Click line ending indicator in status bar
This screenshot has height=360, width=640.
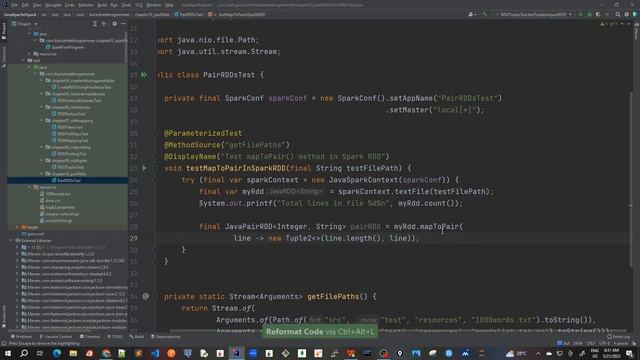tap(591, 343)
